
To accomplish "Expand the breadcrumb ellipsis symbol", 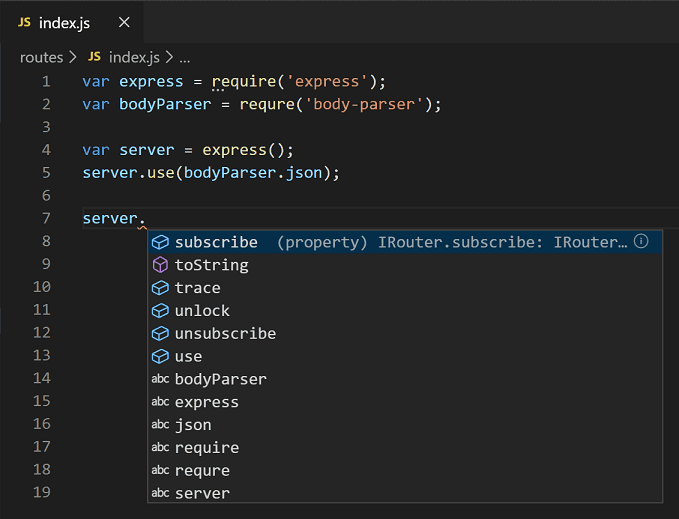I will pos(184,57).
